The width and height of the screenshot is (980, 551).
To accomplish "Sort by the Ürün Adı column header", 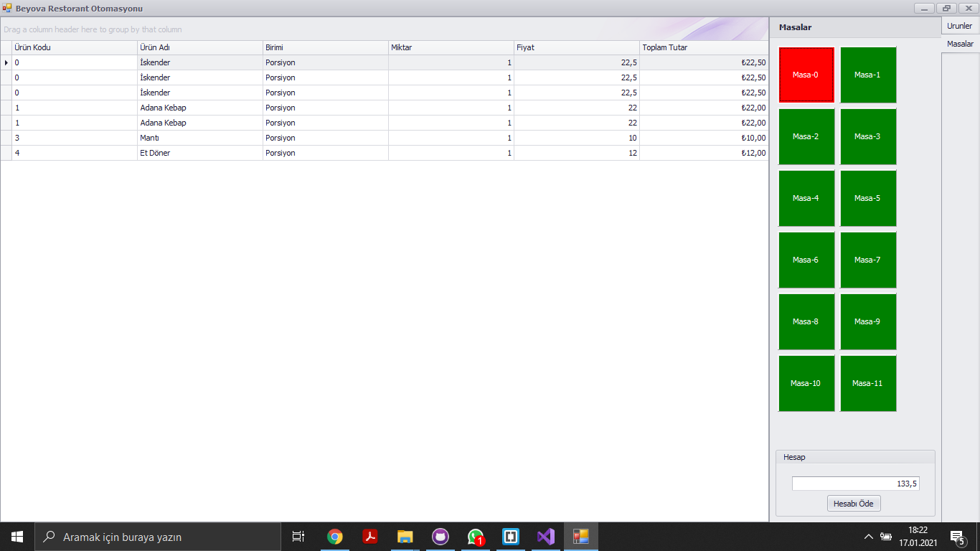I will (200, 47).
